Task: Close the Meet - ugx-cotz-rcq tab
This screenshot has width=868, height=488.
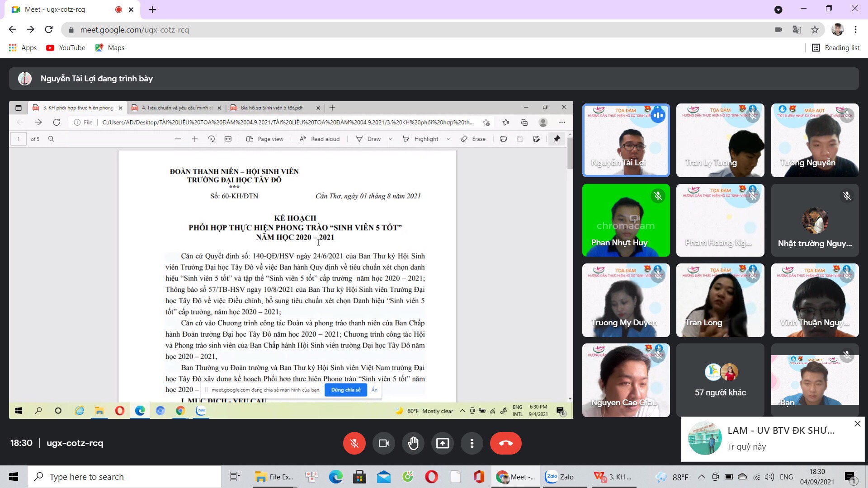Action: point(131,9)
